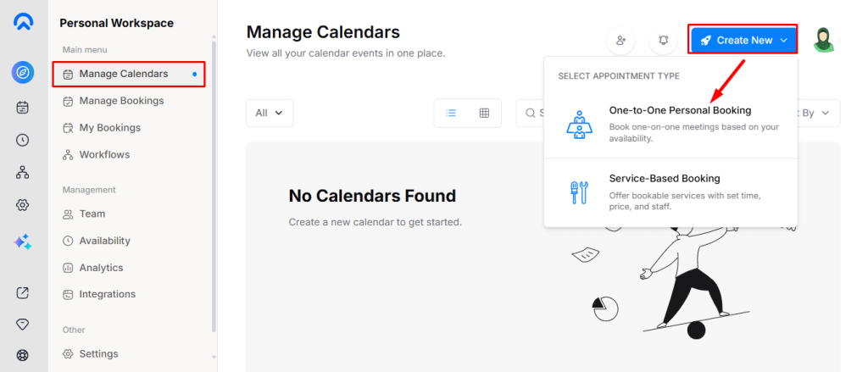Open the Create New dropdown button
The height and width of the screenshot is (372, 868).
click(743, 40)
